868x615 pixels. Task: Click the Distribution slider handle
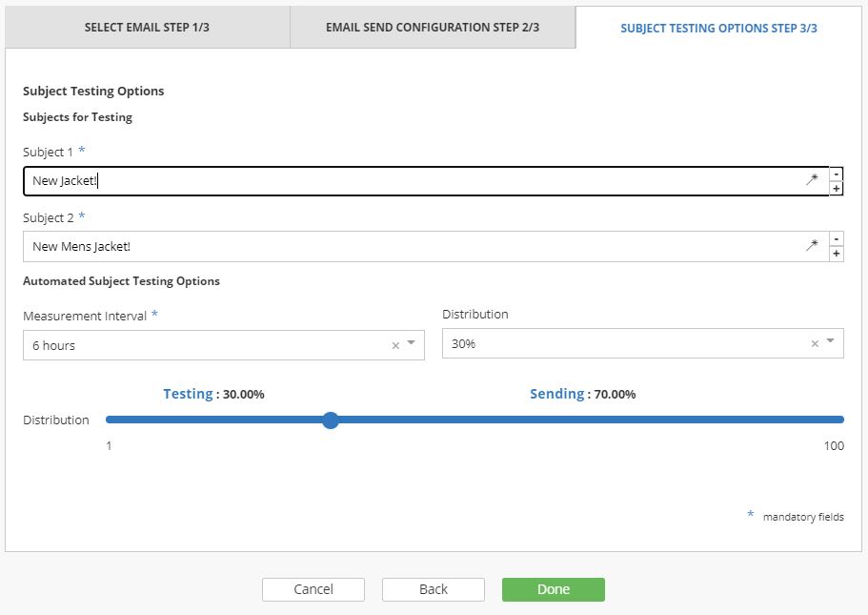coord(331,420)
